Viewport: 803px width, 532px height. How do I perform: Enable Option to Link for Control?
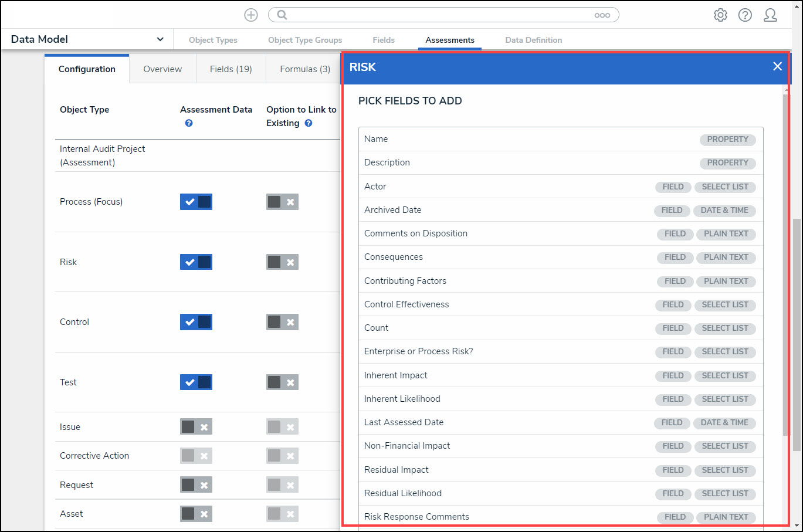coord(282,322)
